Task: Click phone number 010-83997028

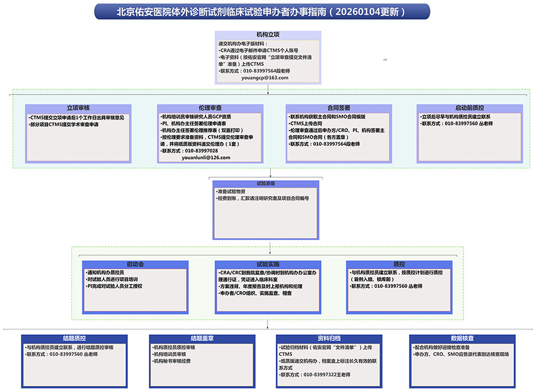Action: pyautogui.click(x=201, y=151)
